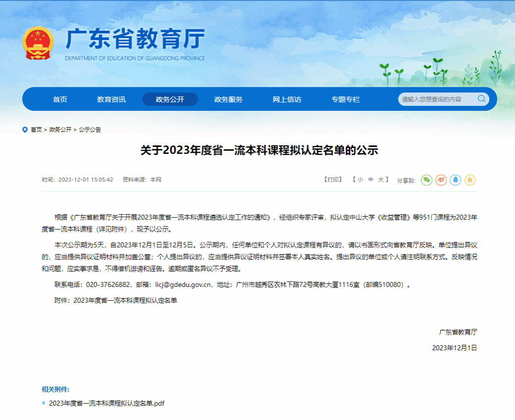Open the 首页 navigation tab

point(60,99)
